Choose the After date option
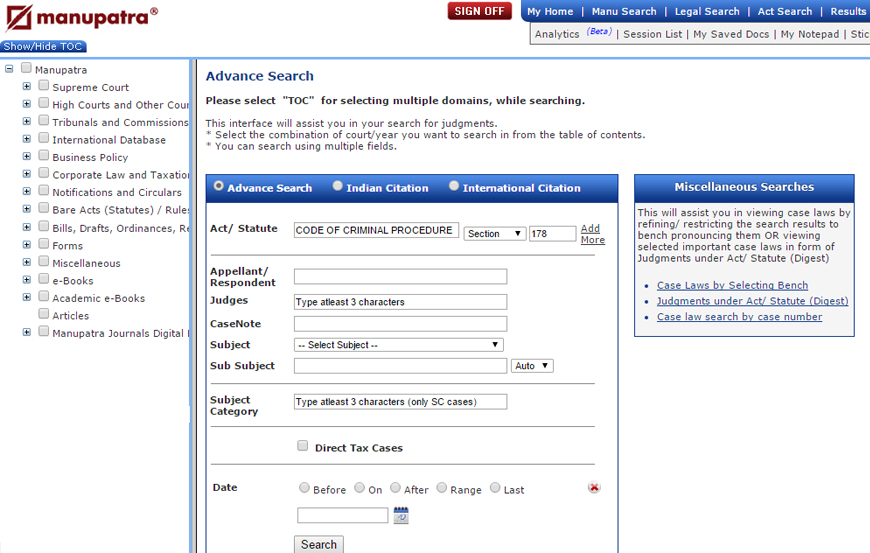Viewport: 870px width, 553px height. (395, 488)
